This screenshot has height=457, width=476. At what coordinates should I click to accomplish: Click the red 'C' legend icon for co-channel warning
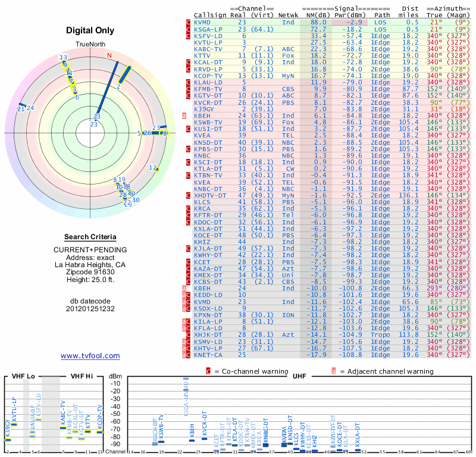click(x=208, y=371)
